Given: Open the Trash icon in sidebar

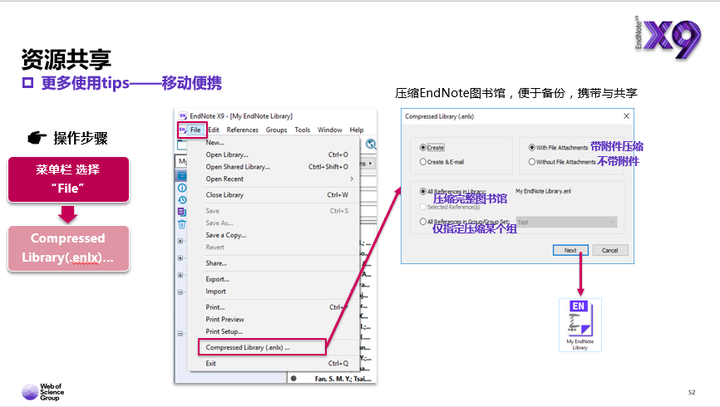Looking at the screenshot, I should pos(182,224).
